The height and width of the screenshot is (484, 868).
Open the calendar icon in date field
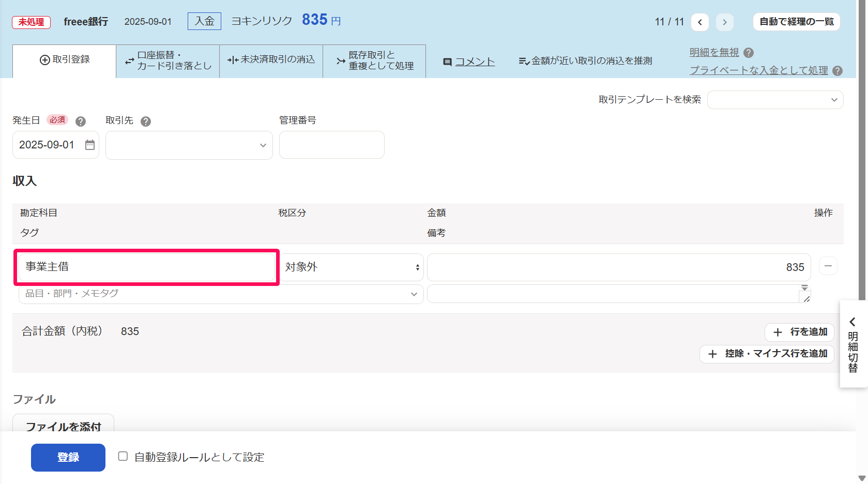(90, 145)
